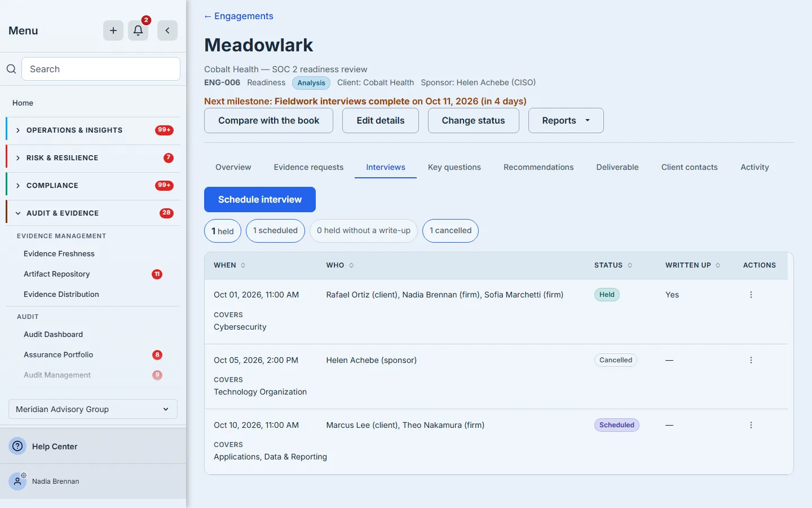This screenshot has width=812, height=508.
Task: Toggle the '1 held' filter chip
Action: (x=223, y=231)
